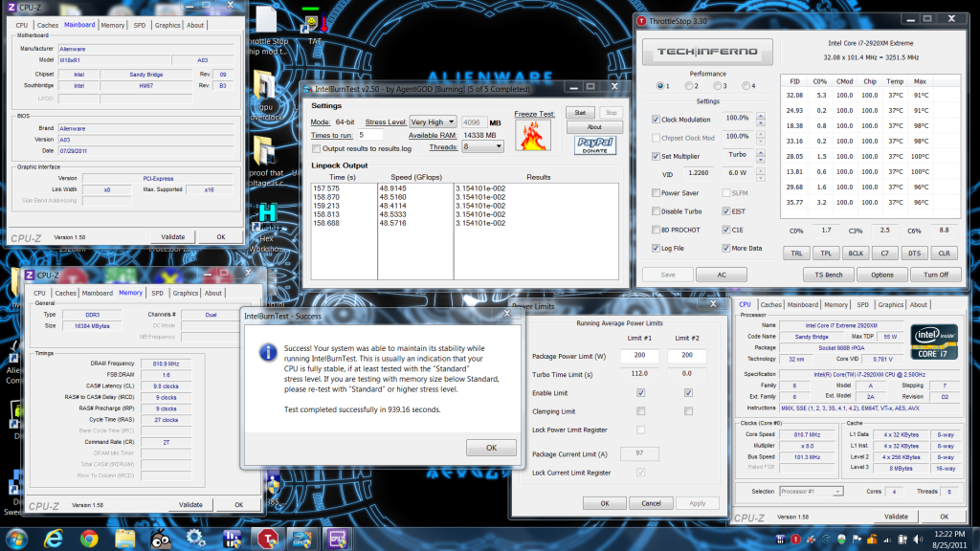Launch Internet Explorer from the taskbar
The image size is (980, 551).
pos(54,539)
